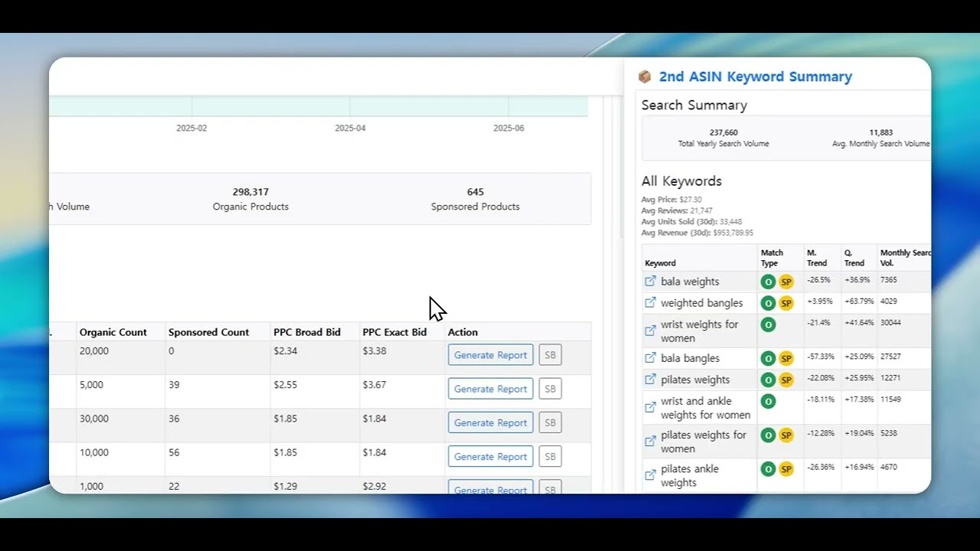Open weighted bangles external link icon
The image size is (980, 551).
click(650, 303)
